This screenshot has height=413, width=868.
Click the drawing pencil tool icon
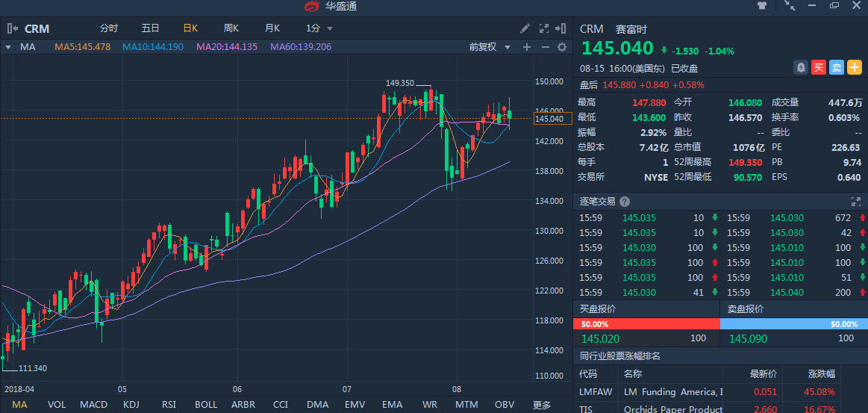pyautogui.click(x=525, y=28)
